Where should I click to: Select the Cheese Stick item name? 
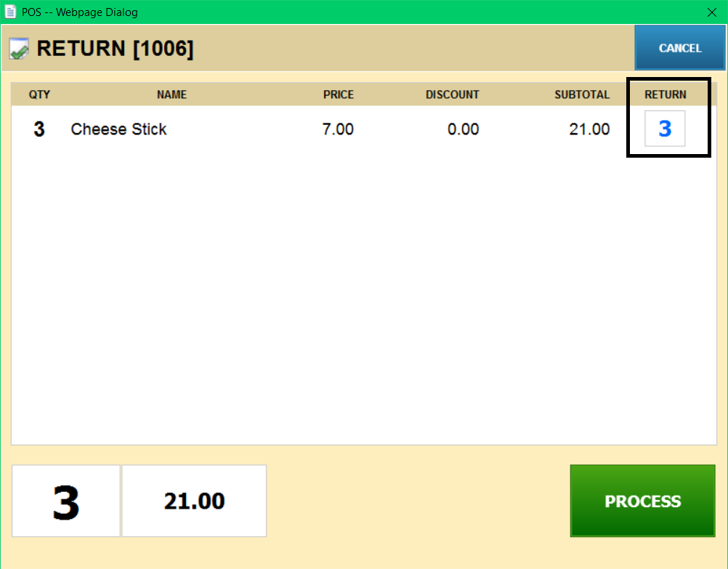pyautogui.click(x=118, y=129)
